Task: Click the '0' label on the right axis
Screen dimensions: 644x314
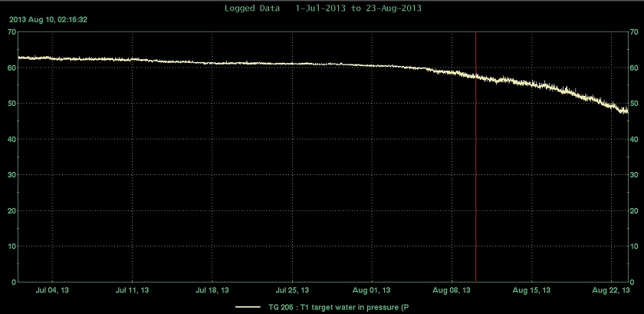Action: tap(632, 283)
